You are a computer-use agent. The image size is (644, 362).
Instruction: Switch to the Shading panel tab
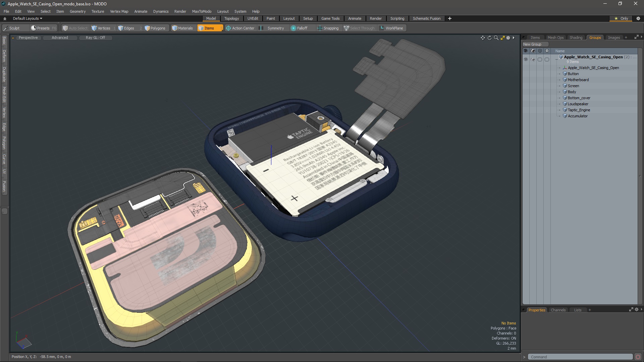pyautogui.click(x=576, y=38)
